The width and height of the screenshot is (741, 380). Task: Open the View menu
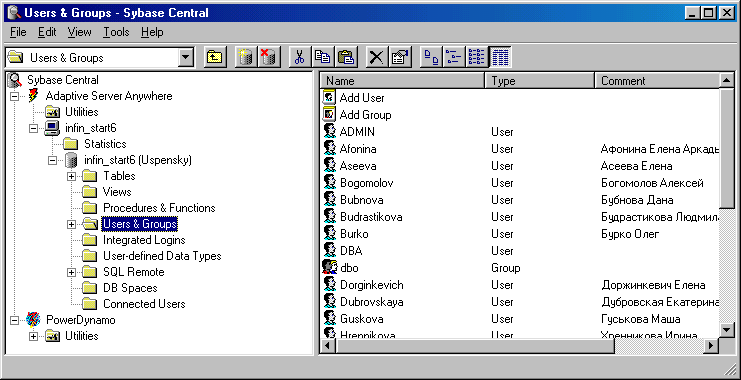click(79, 32)
